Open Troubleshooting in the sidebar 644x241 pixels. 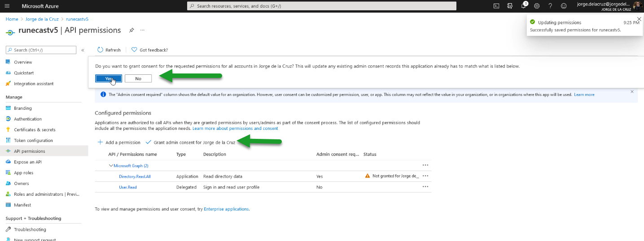[x=30, y=230]
